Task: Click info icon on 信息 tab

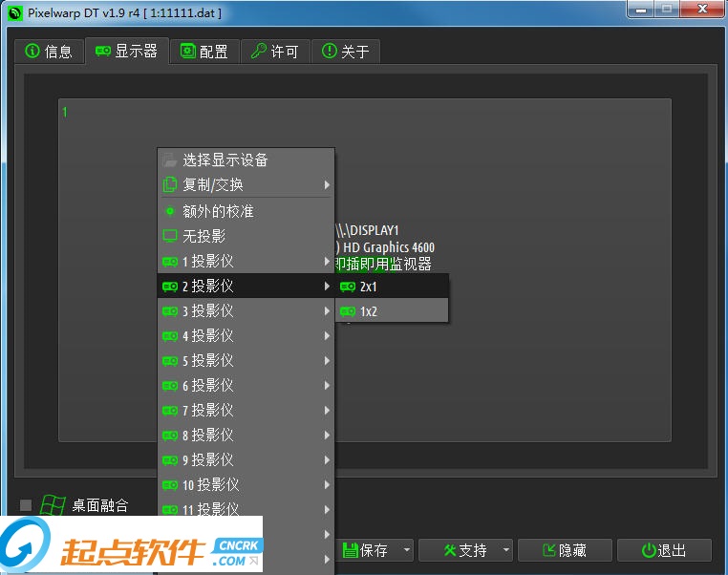Action: pyautogui.click(x=32, y=51)
